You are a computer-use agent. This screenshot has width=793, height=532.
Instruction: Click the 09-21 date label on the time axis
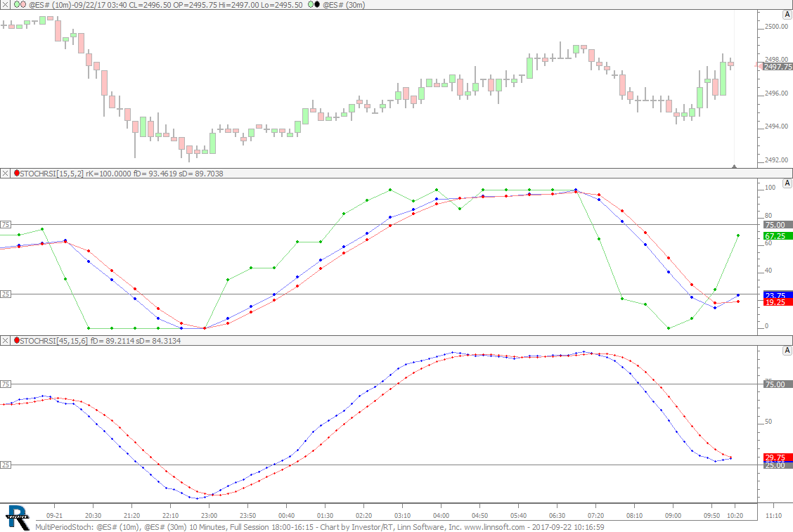pos(54,515)
